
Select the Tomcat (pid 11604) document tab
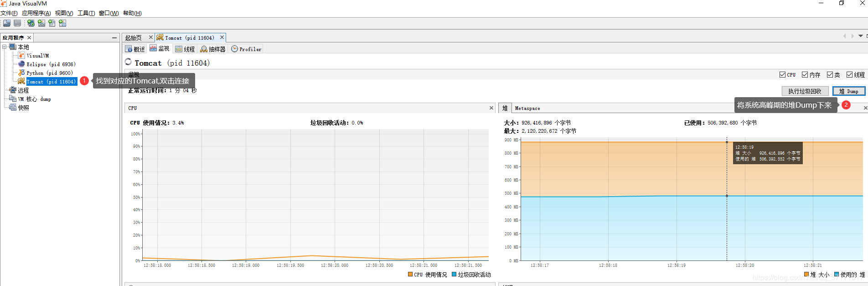pos(189,38)
